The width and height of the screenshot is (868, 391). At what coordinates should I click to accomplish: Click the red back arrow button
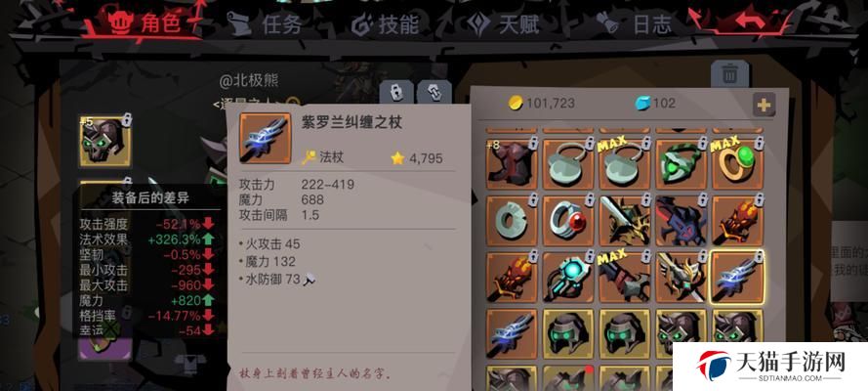coord(749,22)
